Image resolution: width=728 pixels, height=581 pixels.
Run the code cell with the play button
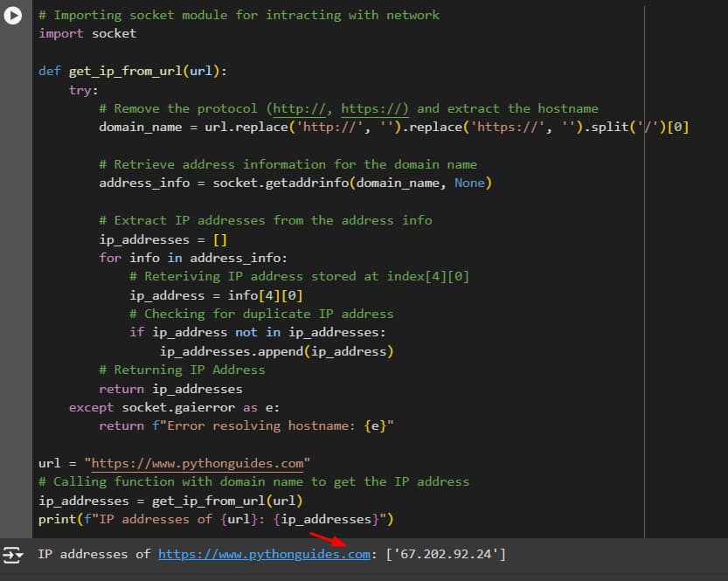12,15
